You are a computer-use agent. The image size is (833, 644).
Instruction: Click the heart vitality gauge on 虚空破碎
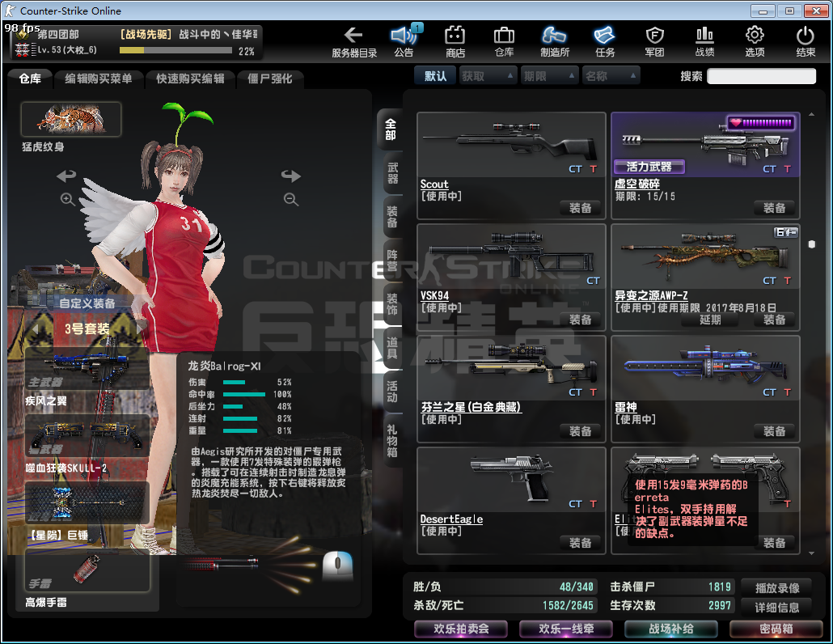point(761,123)
